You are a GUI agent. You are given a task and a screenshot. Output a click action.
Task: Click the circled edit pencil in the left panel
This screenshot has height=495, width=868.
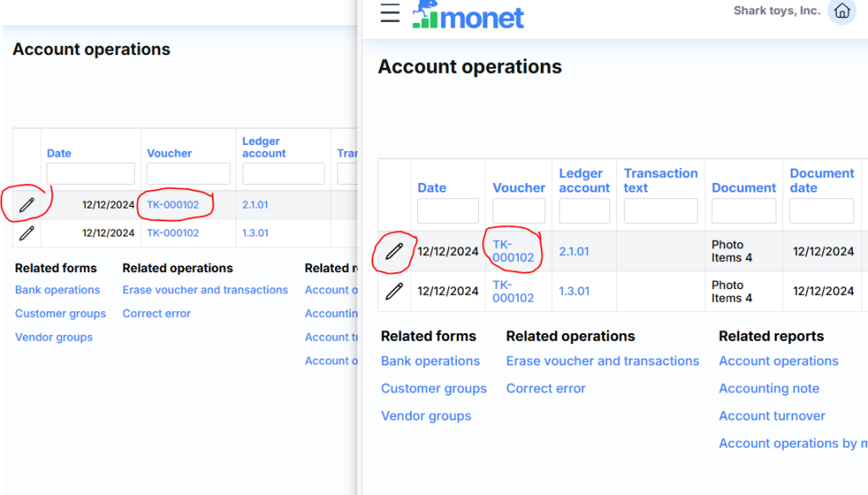pyautogui.click(x=27, y=204)
